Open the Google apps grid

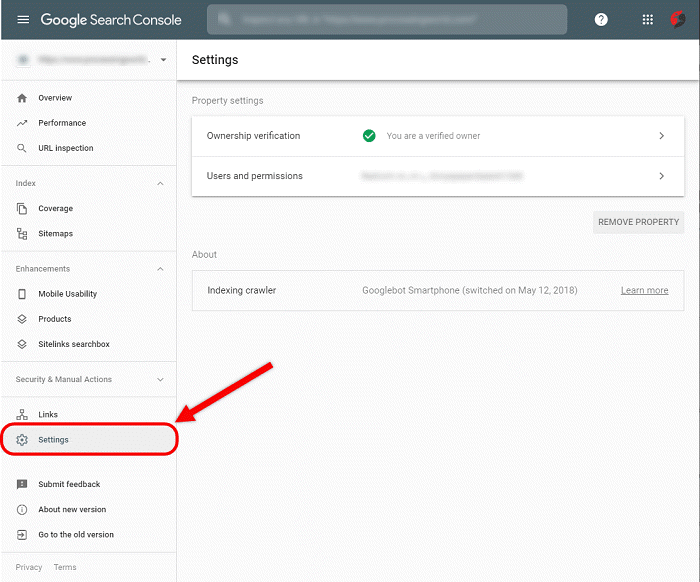click(647, 20)
